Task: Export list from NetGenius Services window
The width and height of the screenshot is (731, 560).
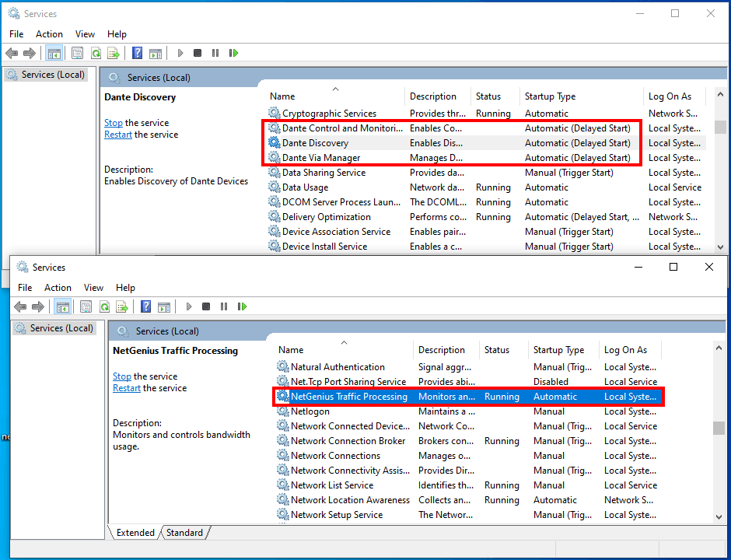Action: [x=122, y=306]
